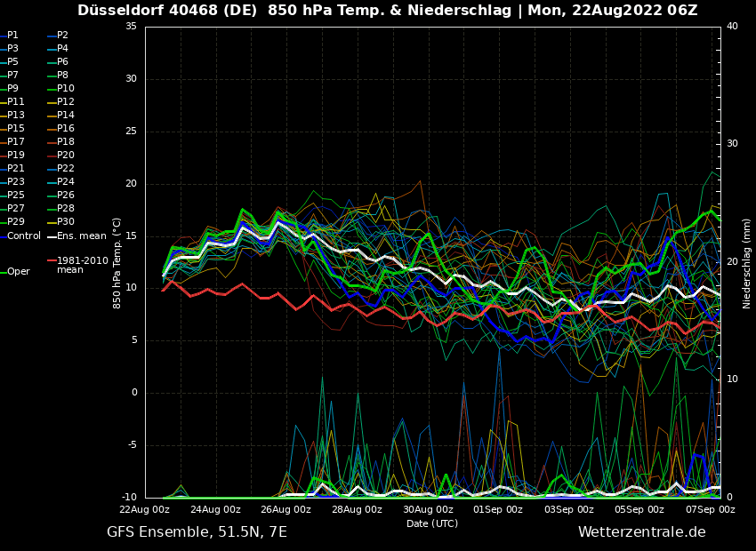
Task: Select the P30 legend entry
Action: (x=66, y=222)
